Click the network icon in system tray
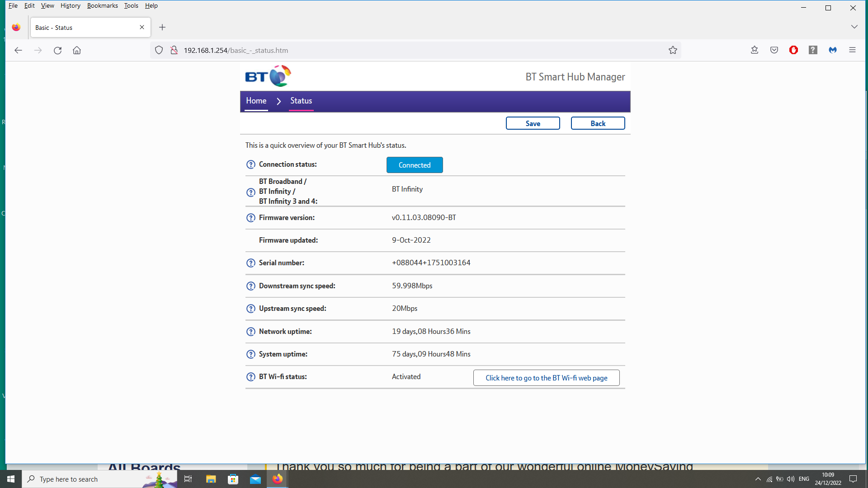 click(769, 479)
